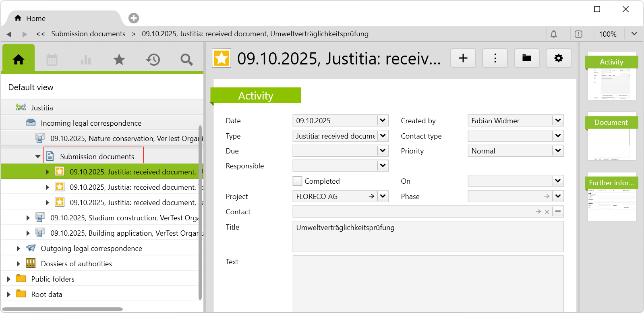
Task: Open the search magnifier tab
Action: pos(186,60)
